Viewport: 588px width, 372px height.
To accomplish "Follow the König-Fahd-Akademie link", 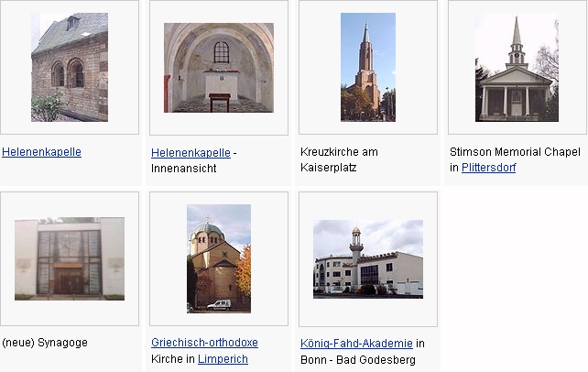I will point(356,343).
